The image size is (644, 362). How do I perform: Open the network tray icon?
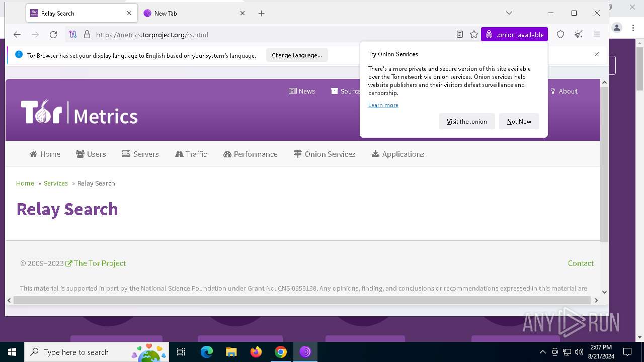[567, 352]
